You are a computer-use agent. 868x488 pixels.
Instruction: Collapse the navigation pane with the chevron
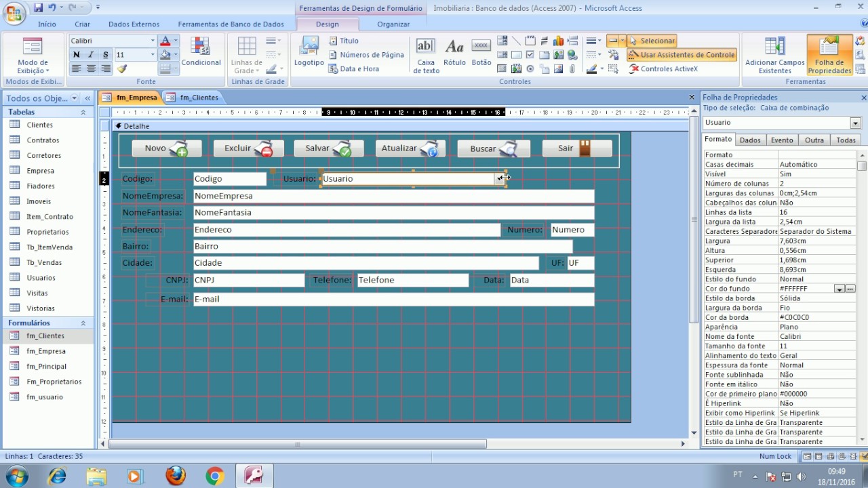click(87, 98)
